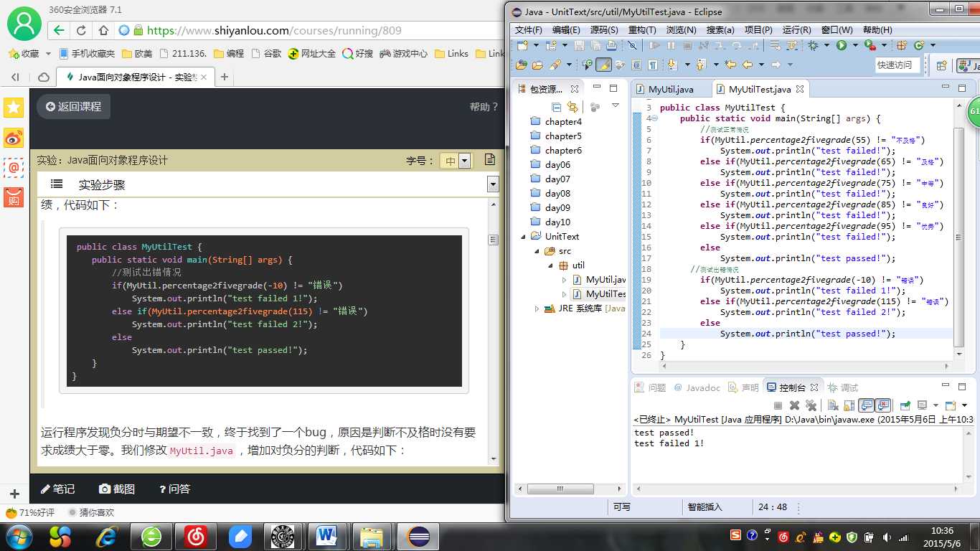Click the yellow star favorites sidebar icon
The image size is (980, 551).
click(x=14, y=108)
